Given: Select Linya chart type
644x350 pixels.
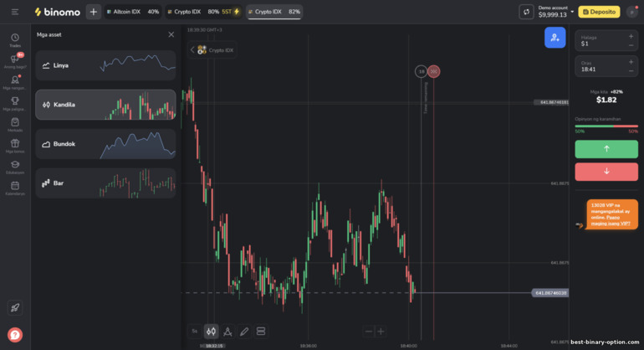Looking at the screenshot, I should coord(105,65).
